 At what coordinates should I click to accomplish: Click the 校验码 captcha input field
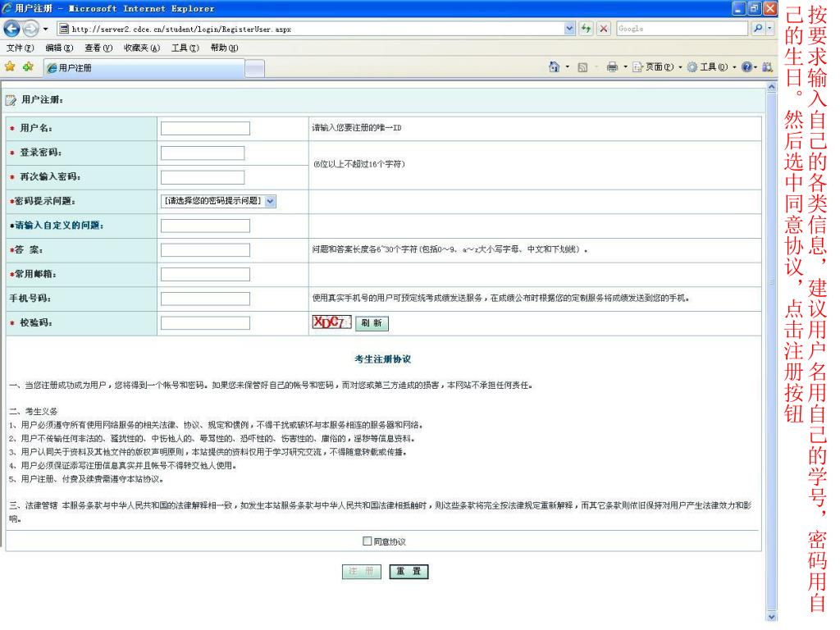(205, 323)
